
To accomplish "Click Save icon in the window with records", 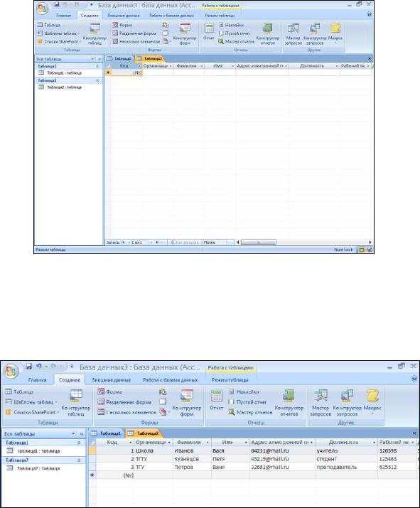I will point(29,367).
